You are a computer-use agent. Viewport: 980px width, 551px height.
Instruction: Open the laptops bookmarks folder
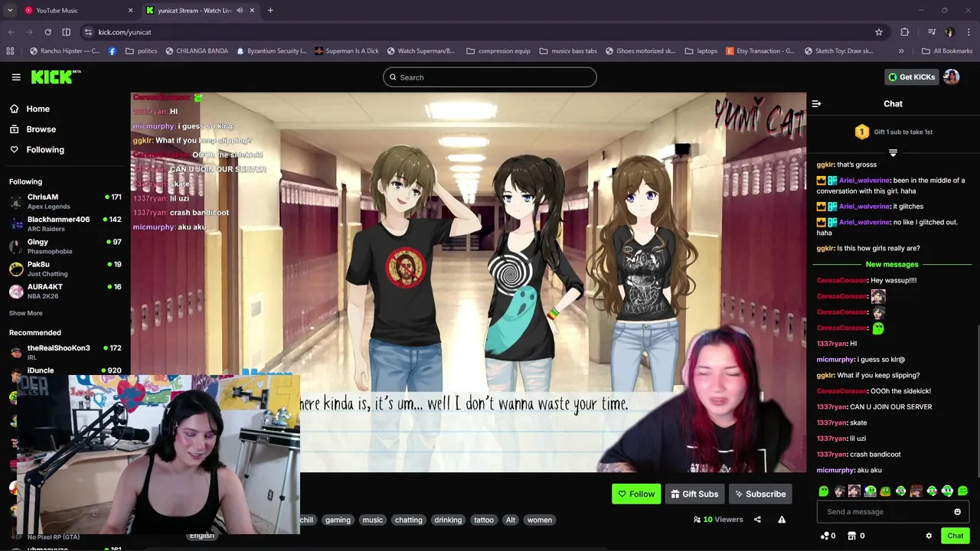[x=701, y=51]
